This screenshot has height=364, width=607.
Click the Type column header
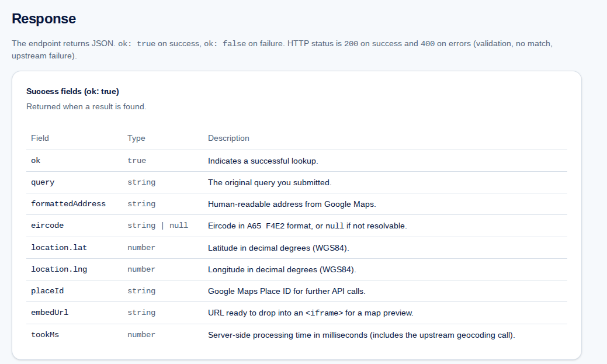(136, 138)
